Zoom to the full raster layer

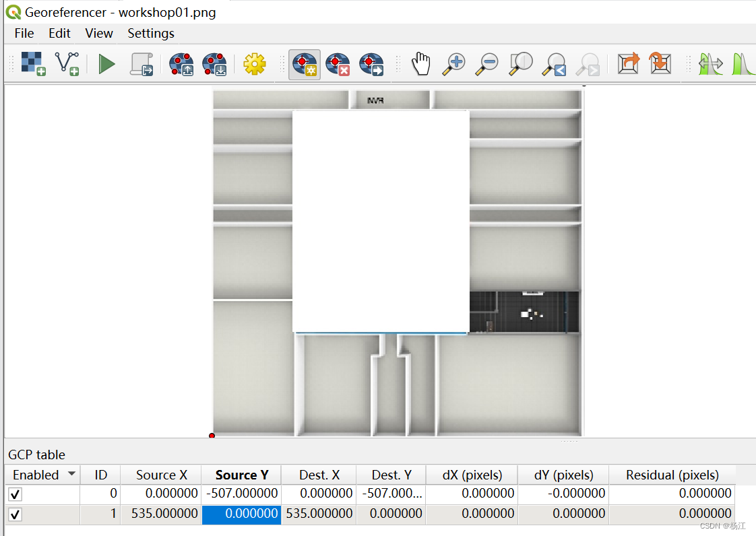520,63
